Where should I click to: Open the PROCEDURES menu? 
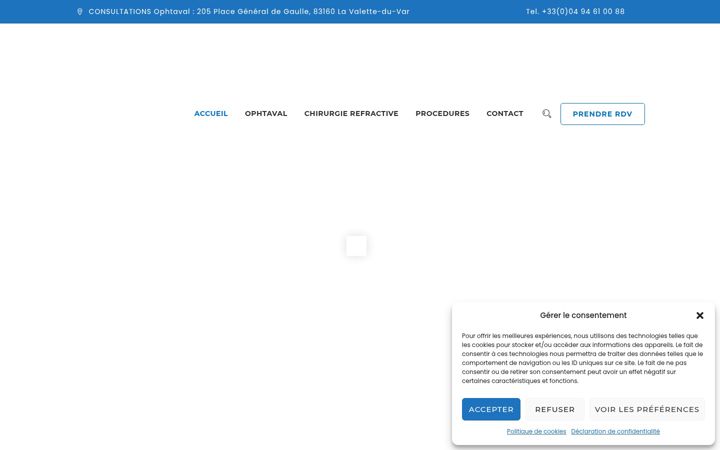tap(442, 113)
